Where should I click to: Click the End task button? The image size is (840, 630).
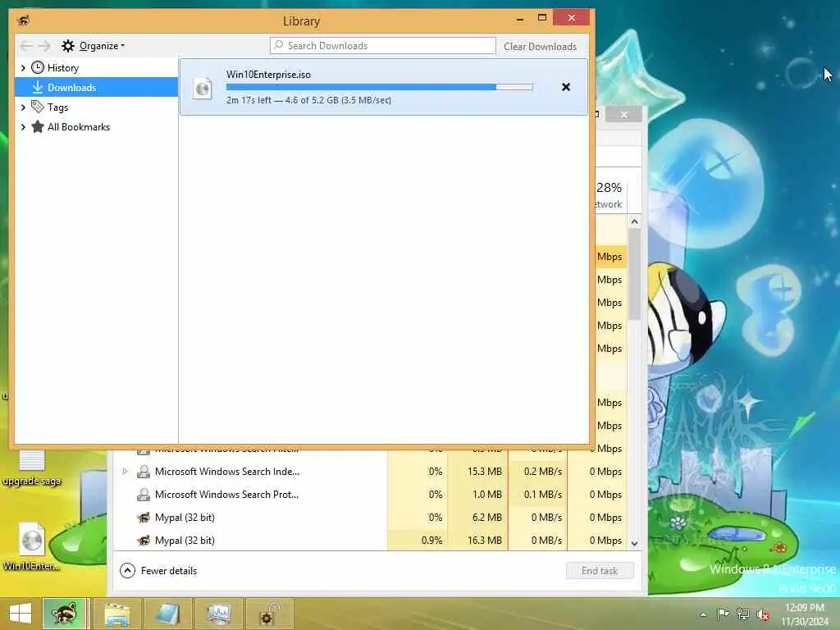(600, 571)
